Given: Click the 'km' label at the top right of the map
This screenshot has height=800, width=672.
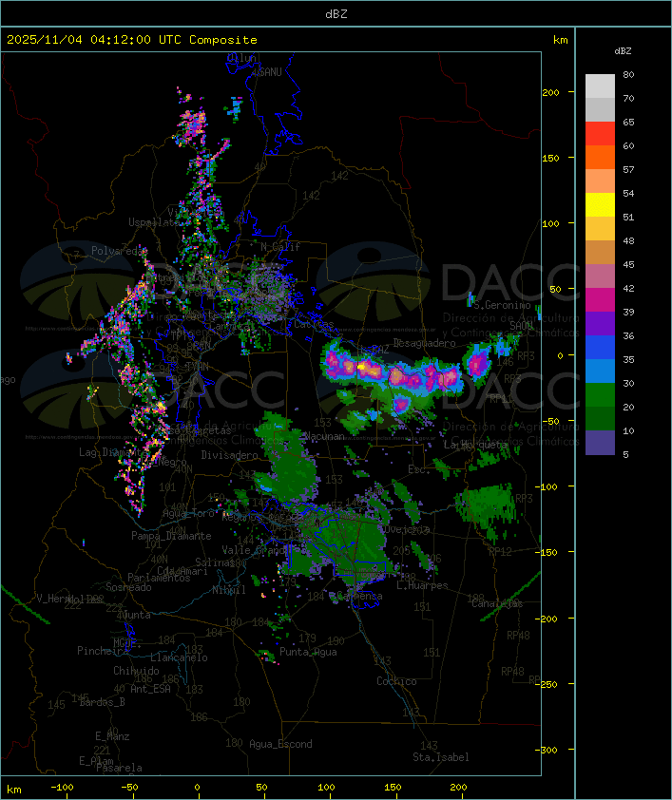Looking at the screenshot, I should coord(560,40).
